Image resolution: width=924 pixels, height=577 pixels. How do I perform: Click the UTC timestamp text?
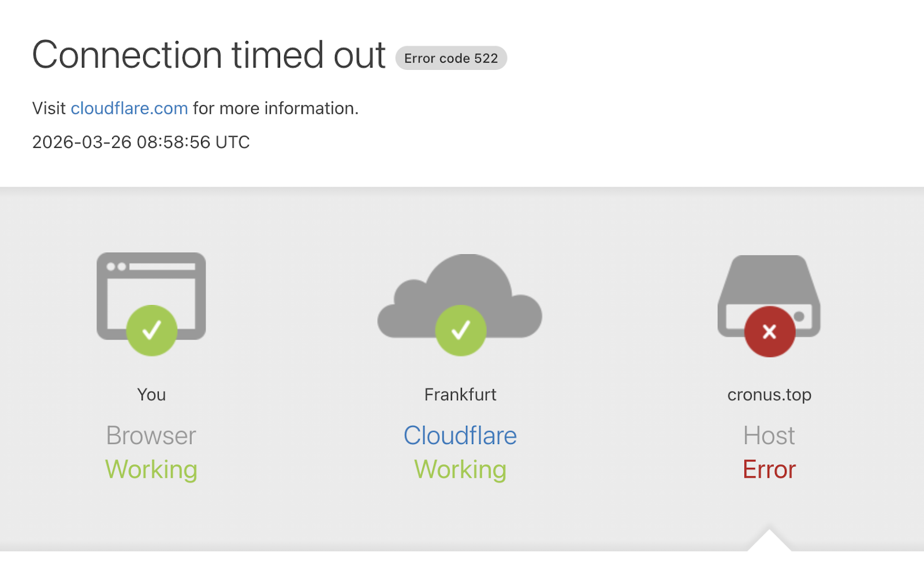click(141, 142)
